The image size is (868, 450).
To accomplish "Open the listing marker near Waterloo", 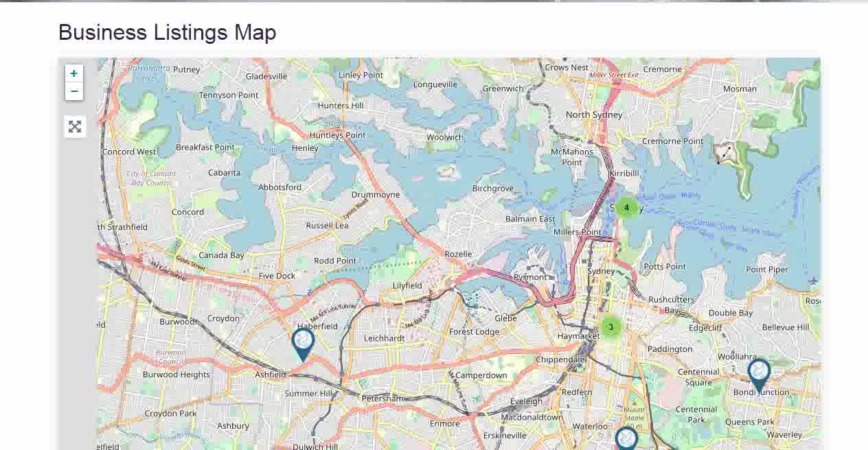I will pyautogui.click(x=626, y=438).
